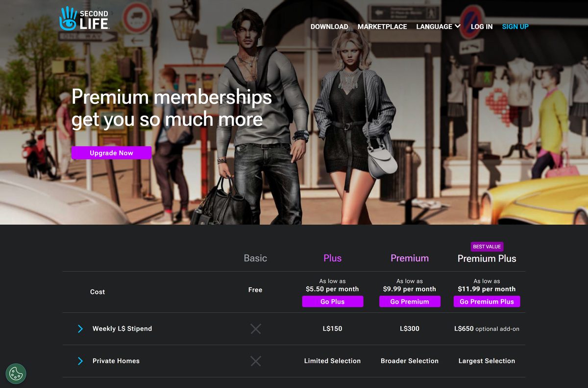Open the Language dropdown
The width and height of the screenshot is (588, 388).
click(438, 26)
